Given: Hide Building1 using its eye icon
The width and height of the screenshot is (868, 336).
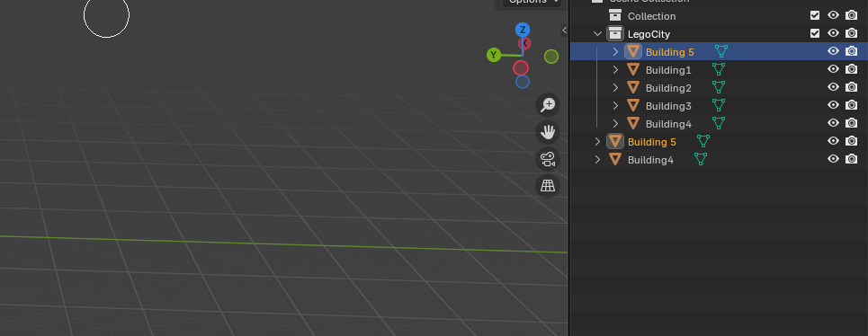Looking at the screenshot, I should pos(833,69).
